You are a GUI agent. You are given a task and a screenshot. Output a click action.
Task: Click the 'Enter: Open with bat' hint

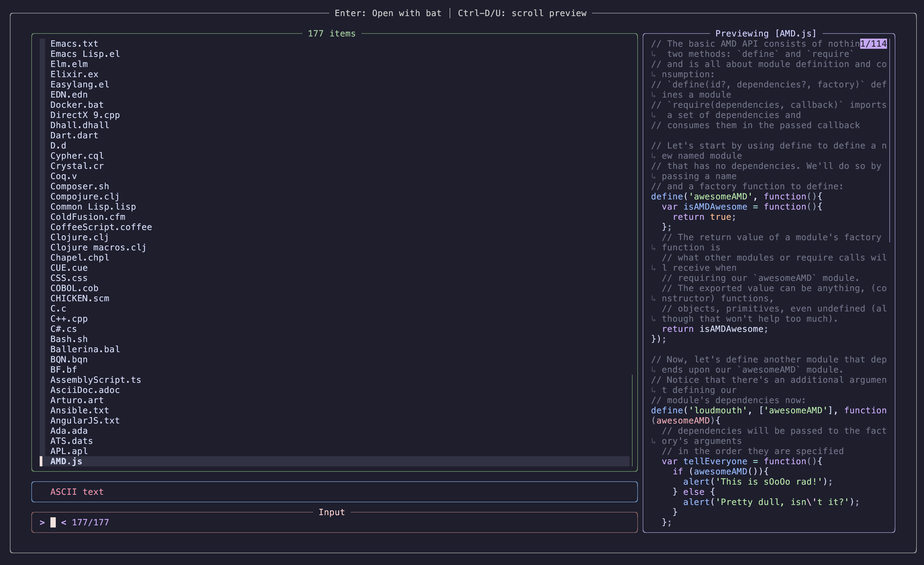pyautogui.click(x=388, y=13)
